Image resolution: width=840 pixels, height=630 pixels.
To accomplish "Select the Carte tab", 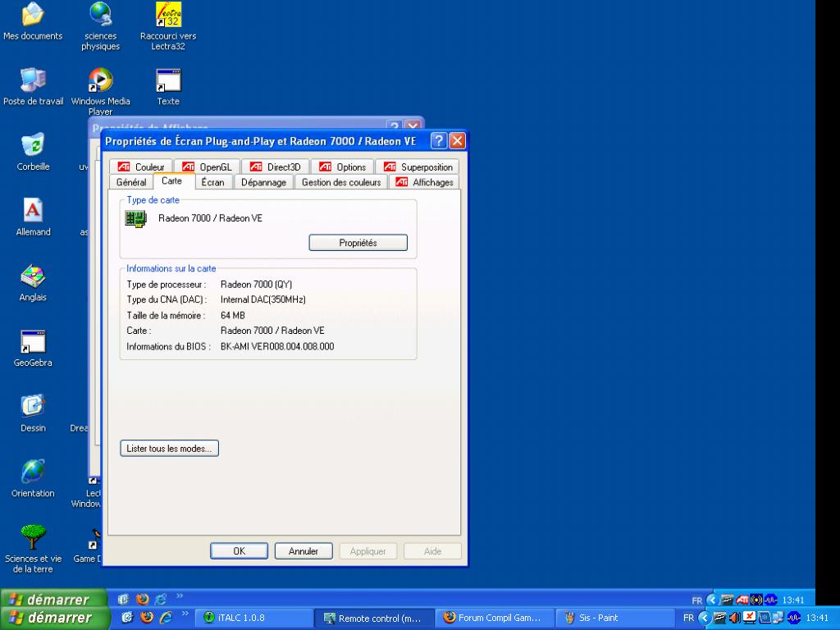I will click(172, 181).
